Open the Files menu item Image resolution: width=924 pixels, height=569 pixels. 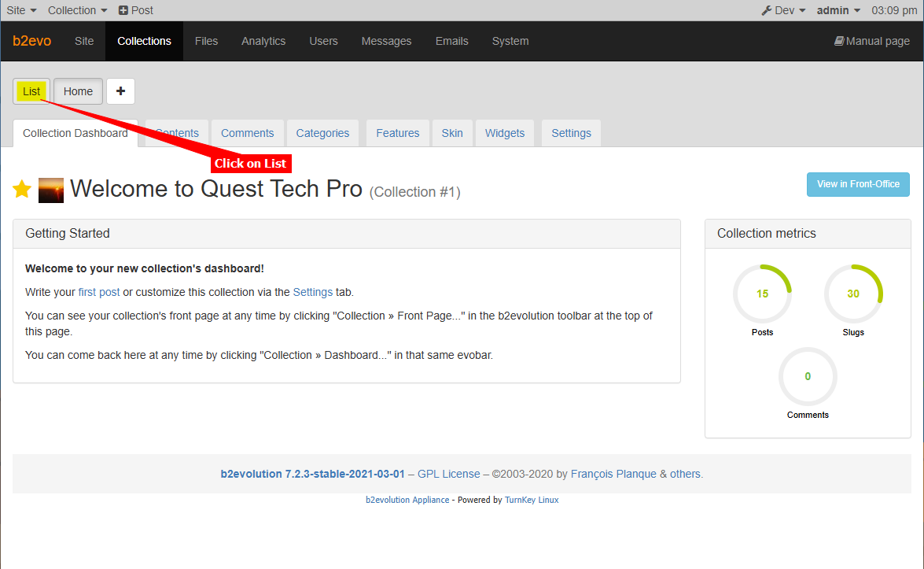(206, 41)
